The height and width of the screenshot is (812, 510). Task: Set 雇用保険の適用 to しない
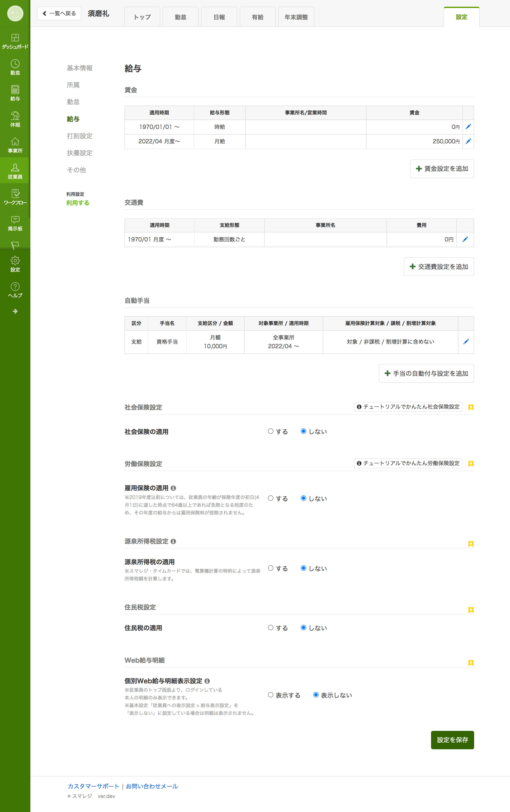(303, 498)
